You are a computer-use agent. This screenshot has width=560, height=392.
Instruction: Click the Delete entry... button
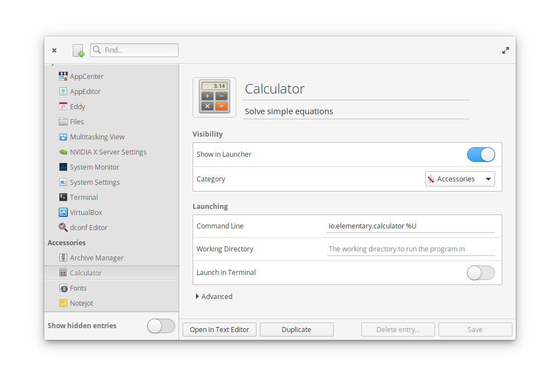point(398,329)
